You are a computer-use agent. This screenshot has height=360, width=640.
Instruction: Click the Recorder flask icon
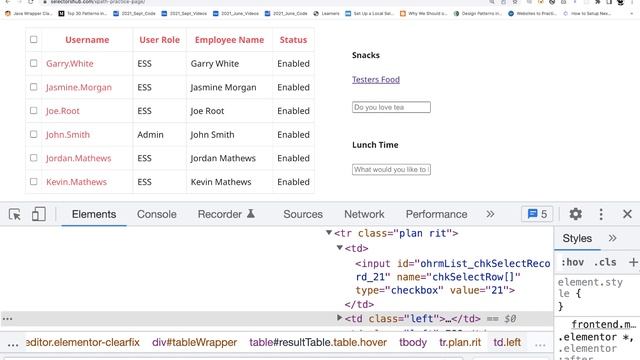pyautogui.click(x=251, y=213)
